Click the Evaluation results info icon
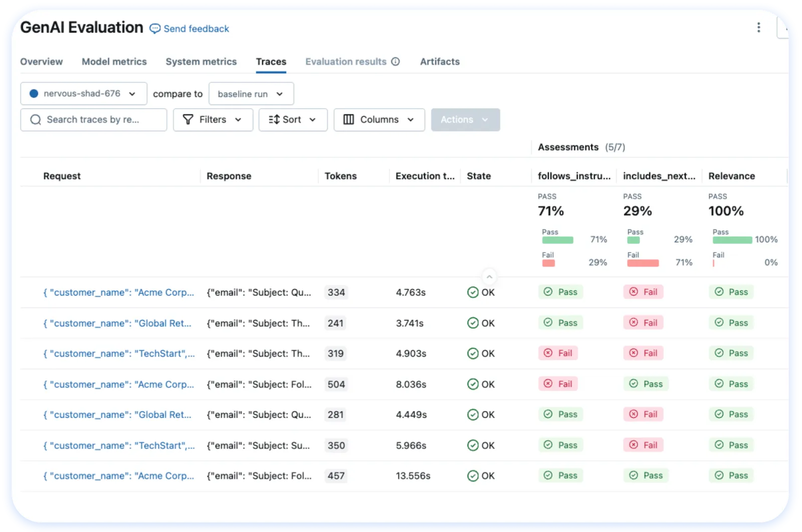The image size is (802, 532). (395, 62)
